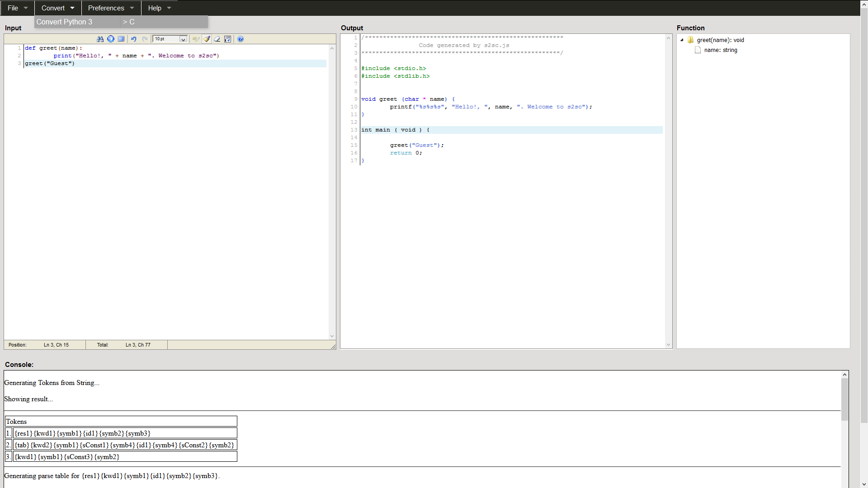Expand greet(name): void tree item
Viewport: 868px width, 488px height.
681,40
